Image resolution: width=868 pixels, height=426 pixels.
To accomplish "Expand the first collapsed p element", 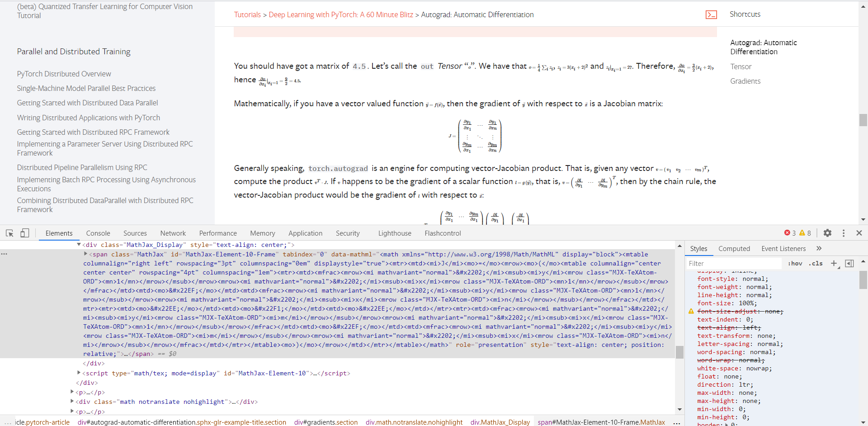I will pos(72,392).
